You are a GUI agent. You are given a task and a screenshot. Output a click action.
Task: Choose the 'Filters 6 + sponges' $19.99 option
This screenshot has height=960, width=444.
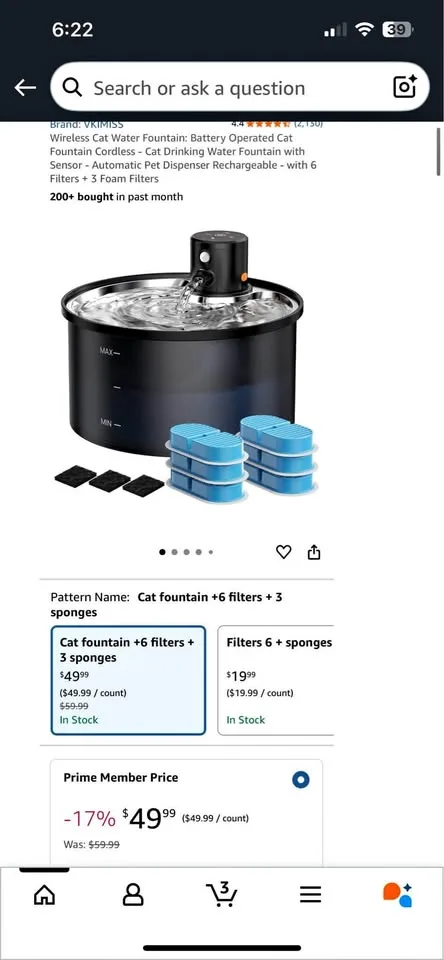pos(276,680)
